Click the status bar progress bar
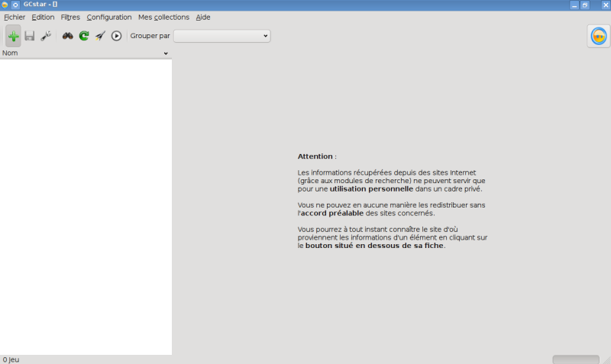This screenshot has height=364, width=611. click(576, 359)
